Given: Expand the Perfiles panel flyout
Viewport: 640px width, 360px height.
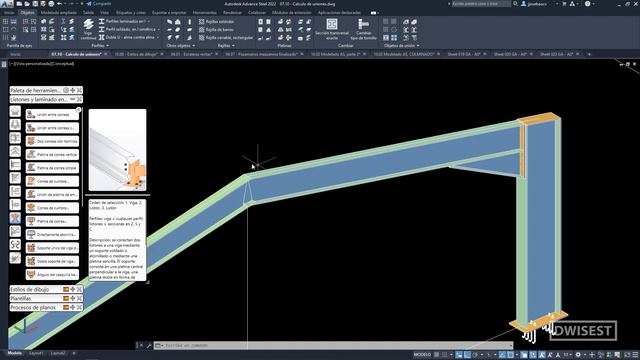Looking at the screenshot, I should pos(100,46).
